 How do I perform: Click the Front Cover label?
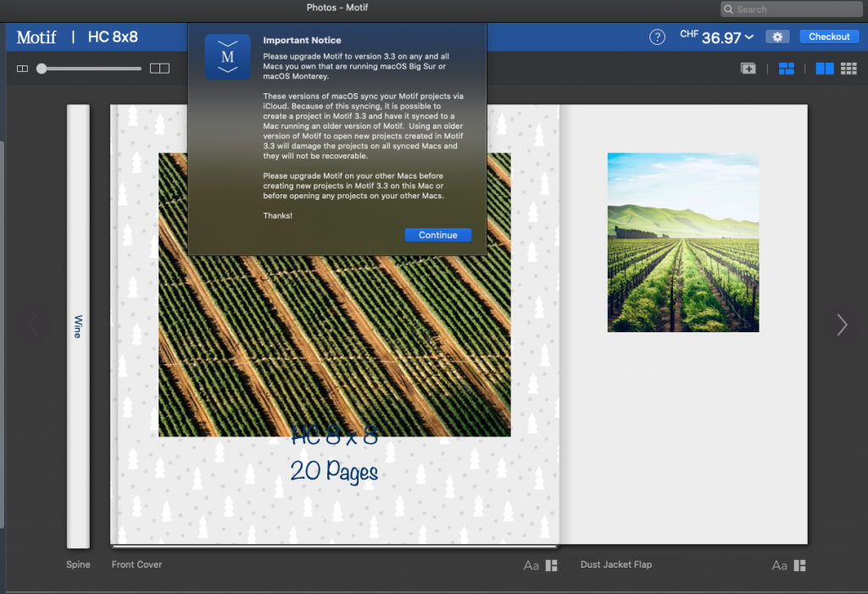(x=136, y=564)
